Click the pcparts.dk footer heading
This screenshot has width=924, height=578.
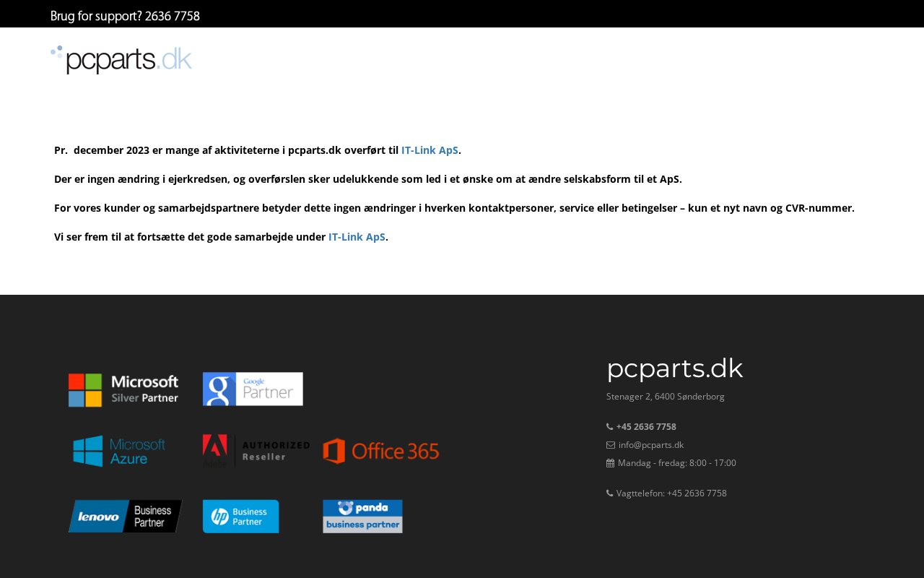pos(675,368)
